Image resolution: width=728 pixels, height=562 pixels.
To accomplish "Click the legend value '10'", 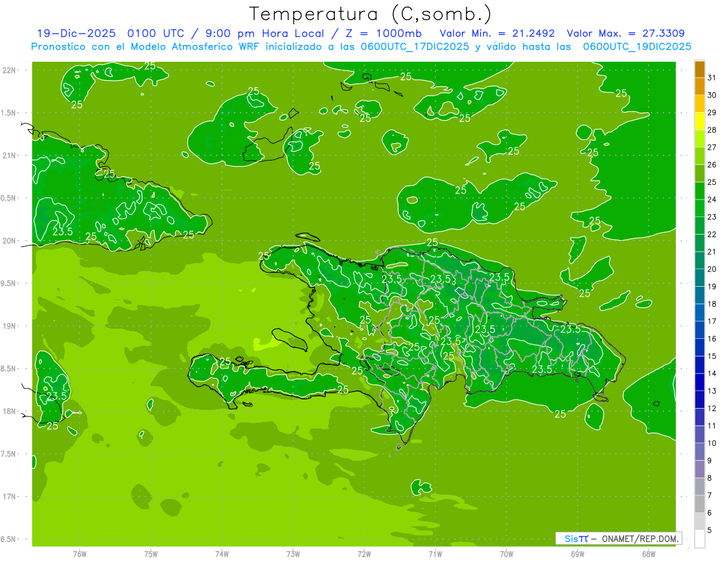I will tap(712, 443).
